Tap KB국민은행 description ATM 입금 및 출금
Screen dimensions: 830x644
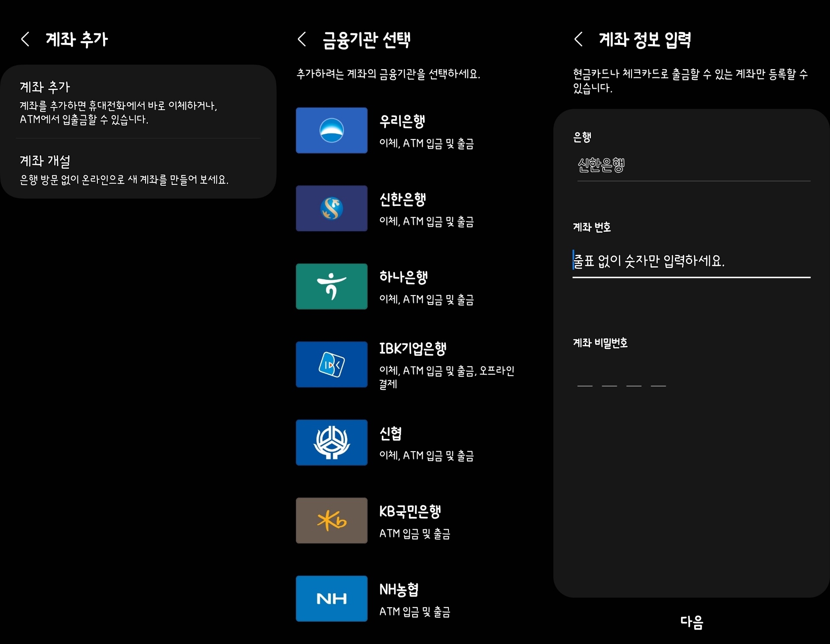point(415,534)
